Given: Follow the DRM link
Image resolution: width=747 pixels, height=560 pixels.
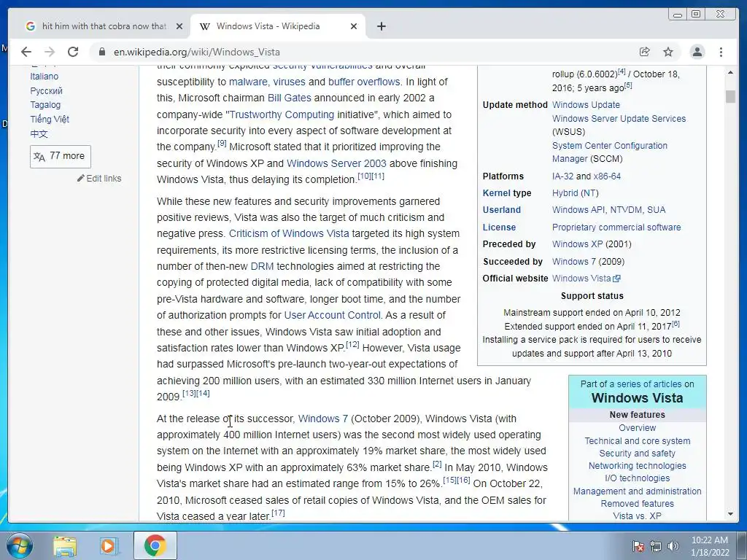Looking at the screenshot, I should 262,266.
